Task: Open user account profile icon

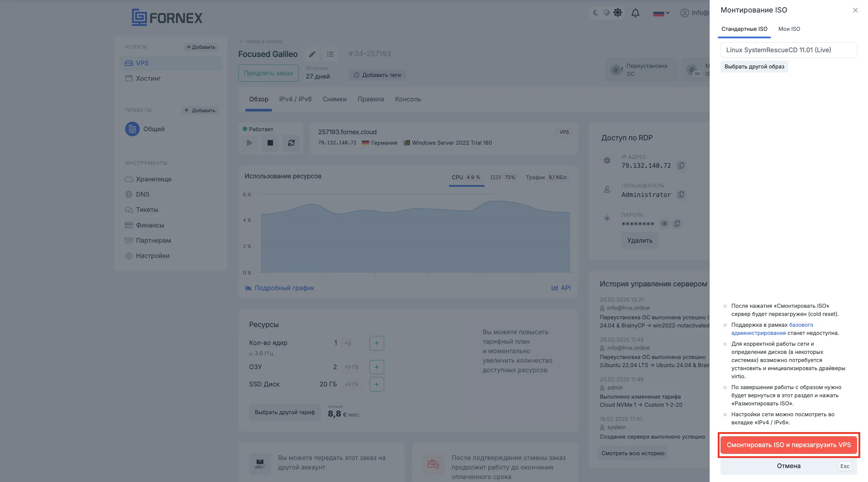Action: coord(685,13)
